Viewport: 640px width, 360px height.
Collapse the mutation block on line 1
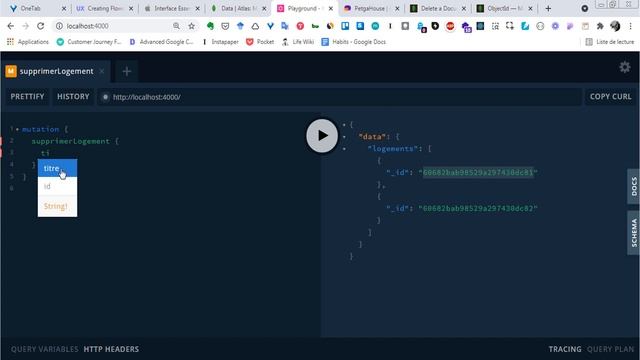(17, 129)
